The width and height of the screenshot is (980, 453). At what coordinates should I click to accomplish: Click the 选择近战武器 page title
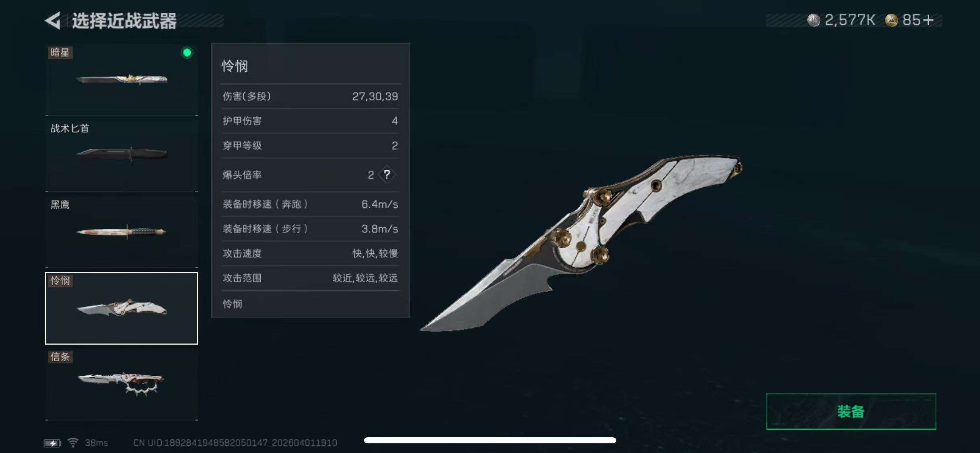click(124, 21)
